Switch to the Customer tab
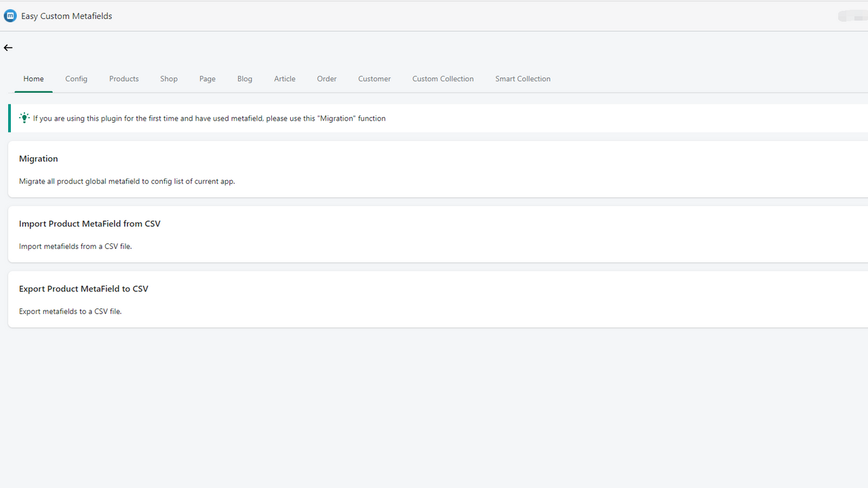 point(374,79)
